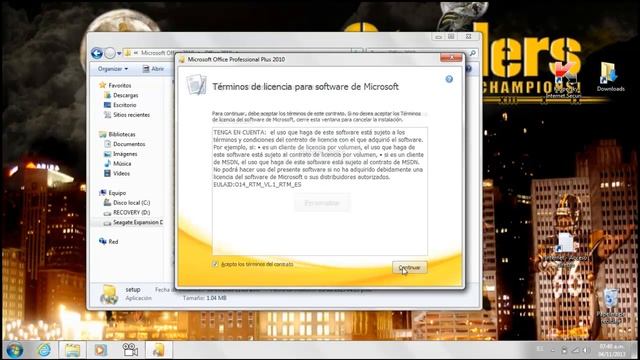Click the taskbar clock and date
640x360 pixels.
pos(611,350)
